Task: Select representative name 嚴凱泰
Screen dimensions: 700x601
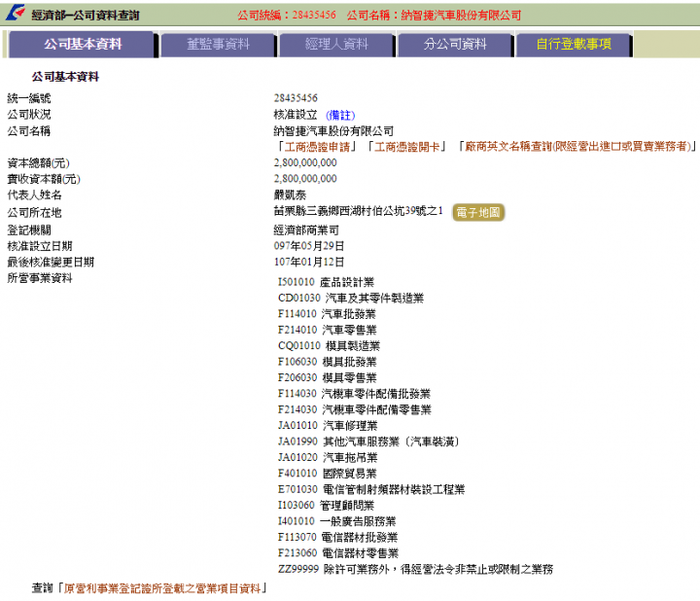Action: point(290,194)
